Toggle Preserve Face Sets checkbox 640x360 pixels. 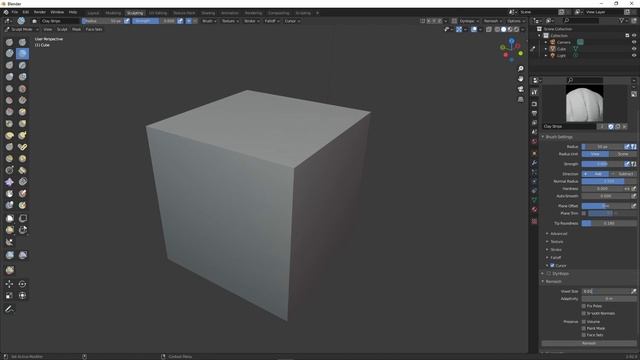click(584, 335)
